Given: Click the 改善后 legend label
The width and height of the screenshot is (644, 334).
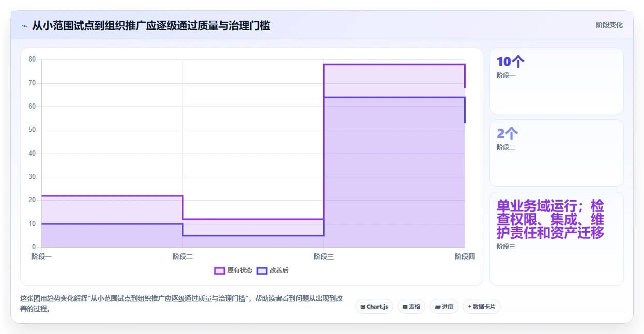Looking at the screenshot, I should coord(279,271).
